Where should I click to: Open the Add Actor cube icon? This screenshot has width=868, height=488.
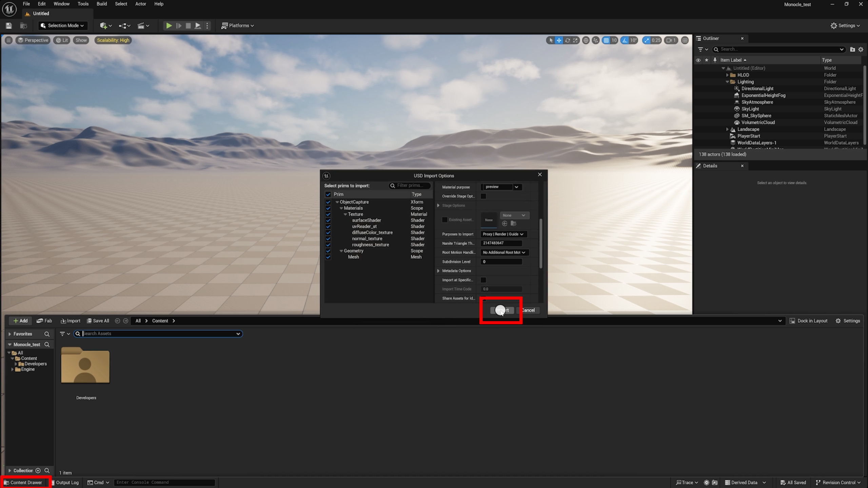click(104, 25)
